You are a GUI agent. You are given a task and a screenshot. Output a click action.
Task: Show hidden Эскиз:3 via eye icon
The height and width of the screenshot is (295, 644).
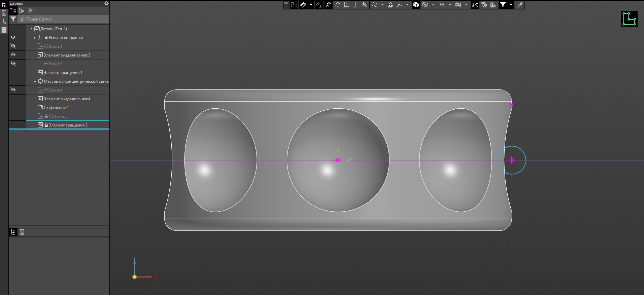[x=13, y=64]
